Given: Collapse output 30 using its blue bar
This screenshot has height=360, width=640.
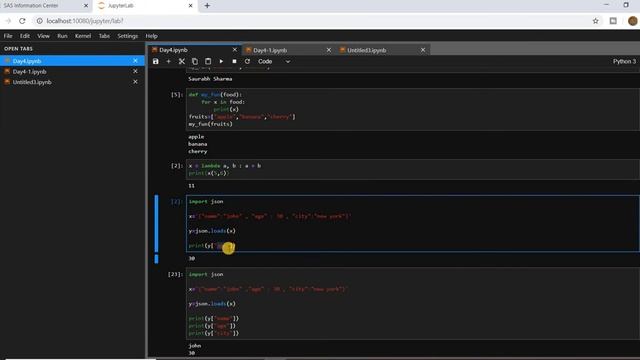Looking at the screenshot, I should [x=156, y=258].
